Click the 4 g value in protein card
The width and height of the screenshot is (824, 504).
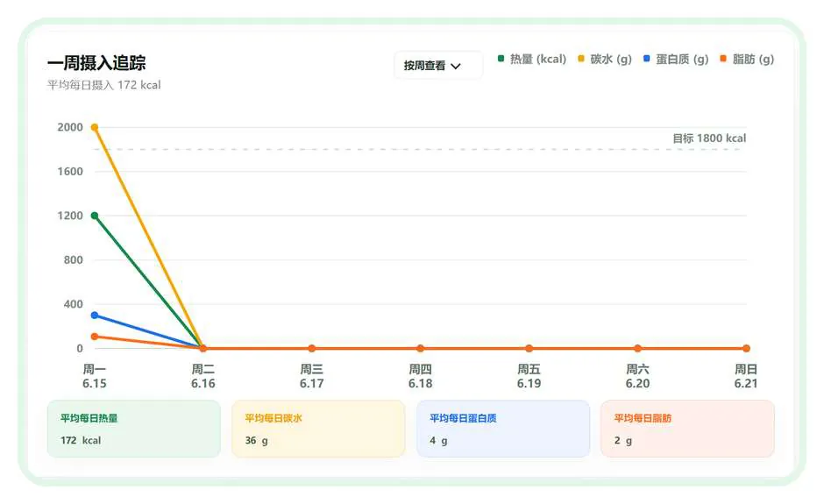tap(439, 440)
